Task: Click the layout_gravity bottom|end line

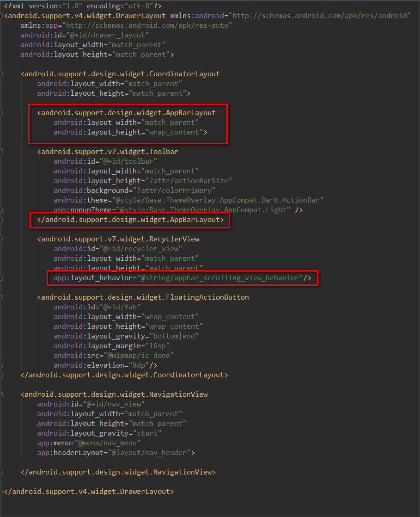Action: pos(126,336)
